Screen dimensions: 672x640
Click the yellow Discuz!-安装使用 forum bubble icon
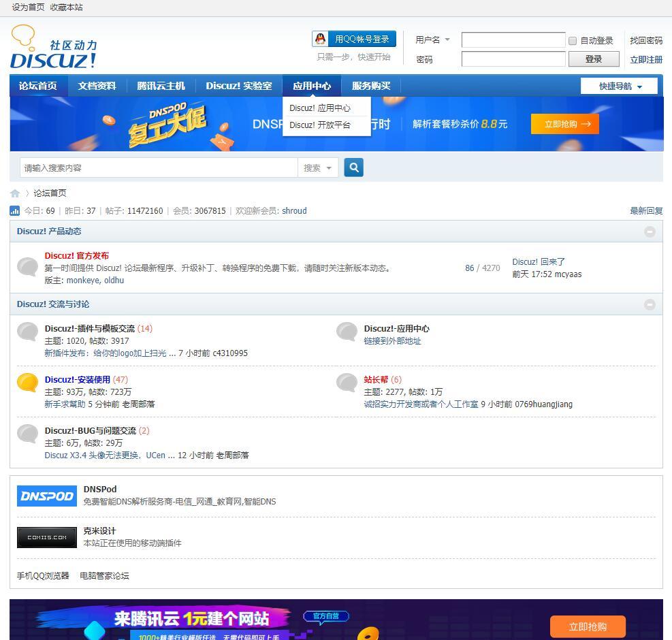pyautogui.click(x=27, y=383)
